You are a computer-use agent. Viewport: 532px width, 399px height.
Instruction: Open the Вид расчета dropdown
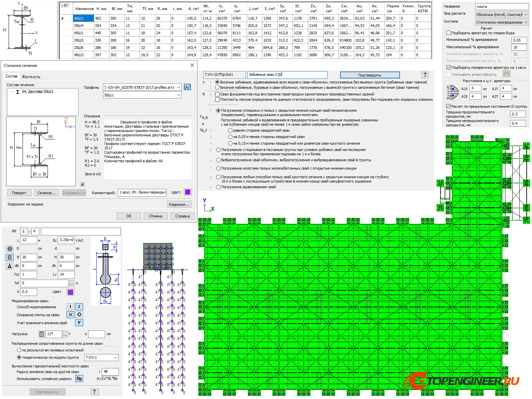click(x=502, y=15)
